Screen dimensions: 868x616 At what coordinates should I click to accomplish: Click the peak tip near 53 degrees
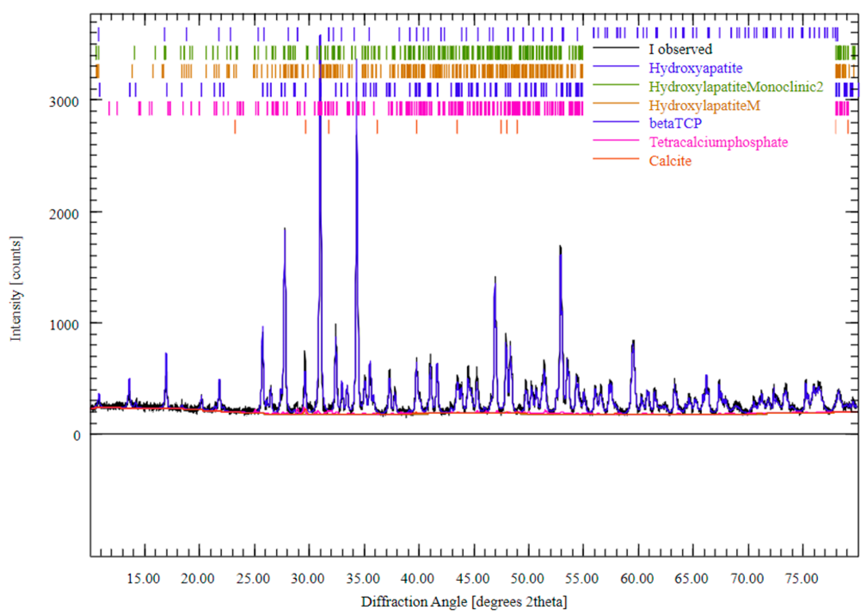pos(560,247)
